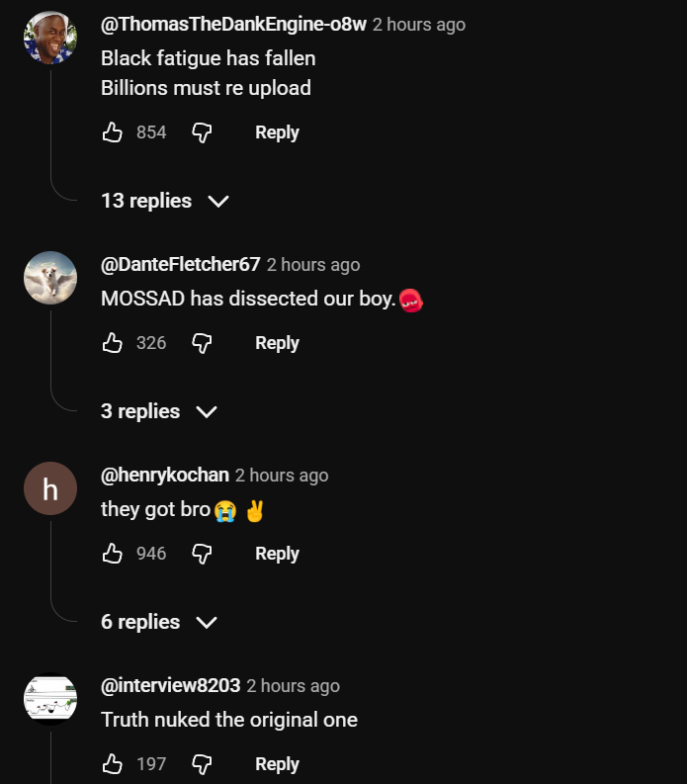This screenshot has height=784, width=687.
Task: Show the 6 replies under @henrykochan
Action: [158, 622]
